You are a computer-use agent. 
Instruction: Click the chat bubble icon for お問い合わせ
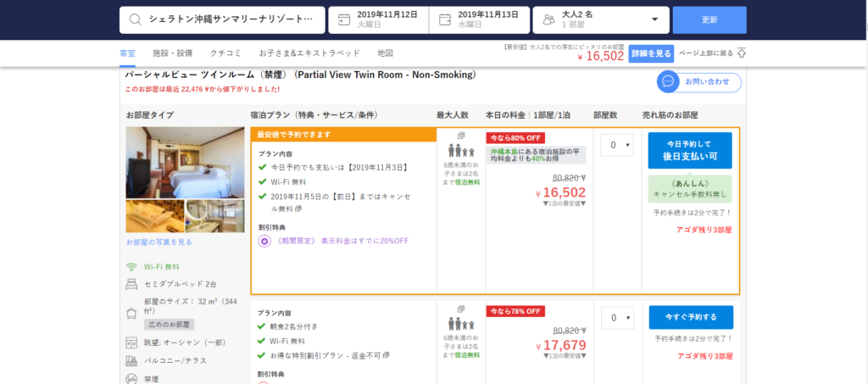point(669,81)
